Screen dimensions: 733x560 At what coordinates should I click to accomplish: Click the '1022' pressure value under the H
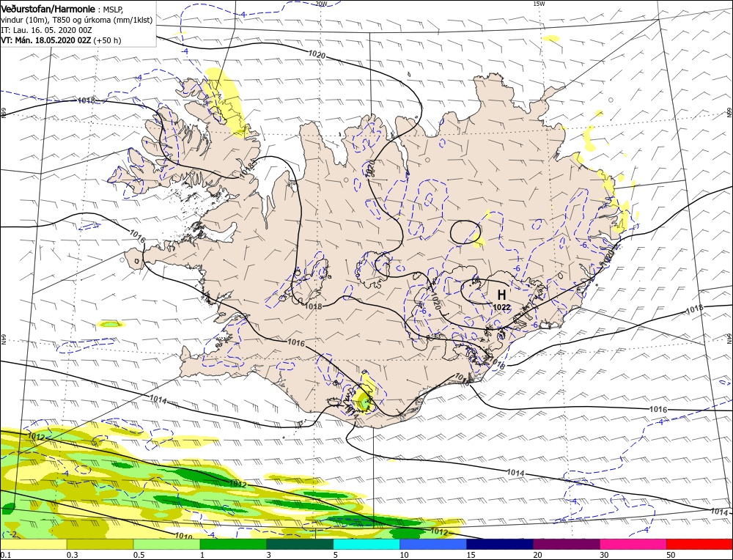coord(501,307)
